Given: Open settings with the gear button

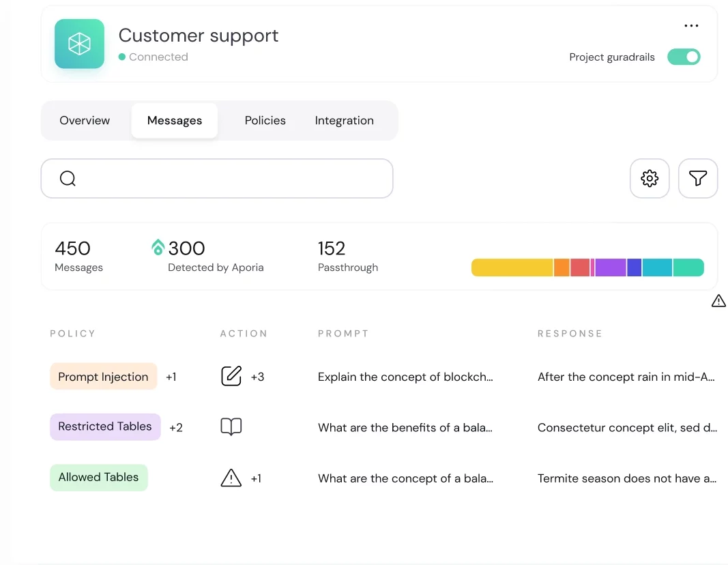Looking at the screenshot, I should [x=650, y=178].
